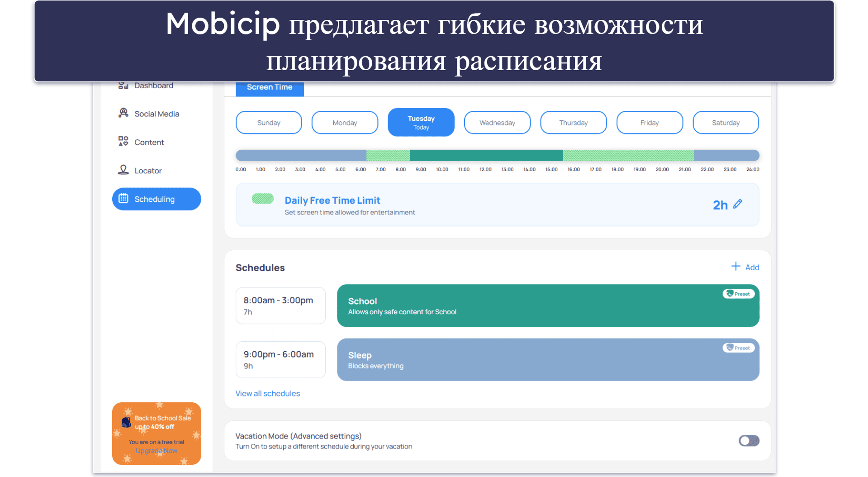Click the Locator pin icon
This screenshot has height=477, width=868.
point(123,170)
